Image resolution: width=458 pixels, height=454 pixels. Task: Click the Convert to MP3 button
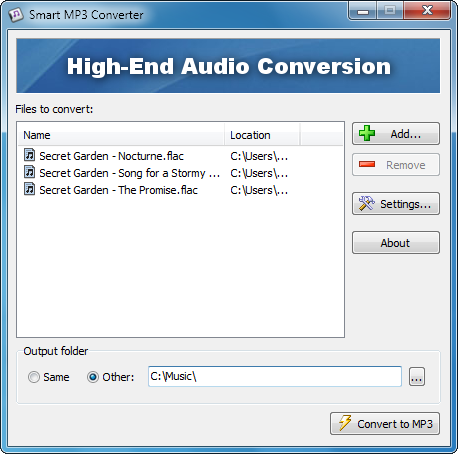[x=385, y=424]
